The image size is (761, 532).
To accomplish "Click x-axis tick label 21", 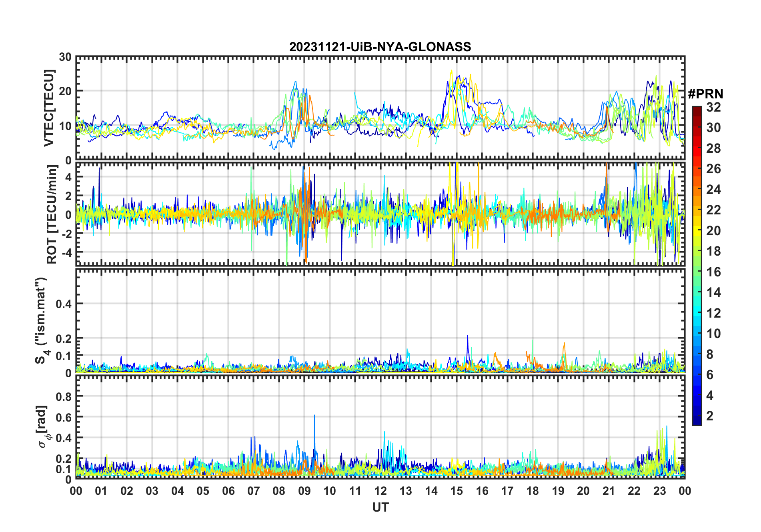I will (x=609, y=491).
